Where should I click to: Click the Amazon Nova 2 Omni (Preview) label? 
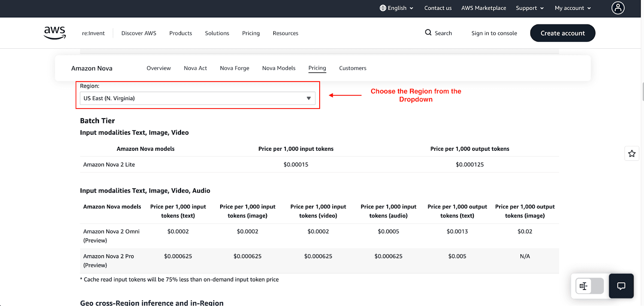coord(111,236)
